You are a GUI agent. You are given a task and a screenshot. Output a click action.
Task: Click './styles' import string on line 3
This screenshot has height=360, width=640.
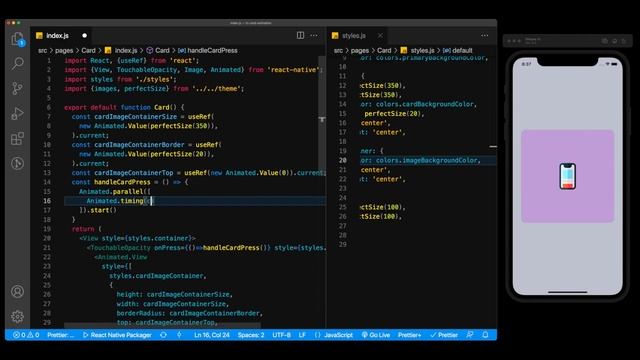[x=155, y=79]
